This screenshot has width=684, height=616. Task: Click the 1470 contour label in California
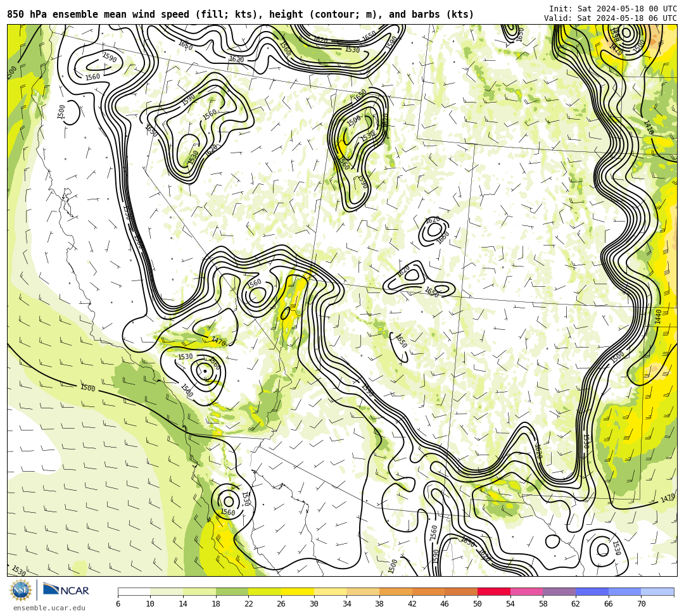(x=218, y=341)
